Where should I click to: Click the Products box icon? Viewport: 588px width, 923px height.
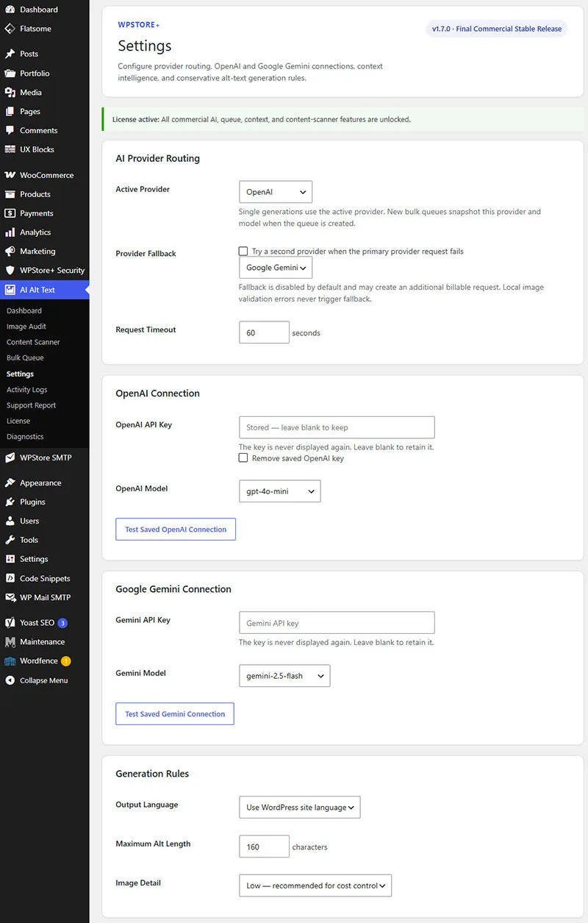point(10,194)
